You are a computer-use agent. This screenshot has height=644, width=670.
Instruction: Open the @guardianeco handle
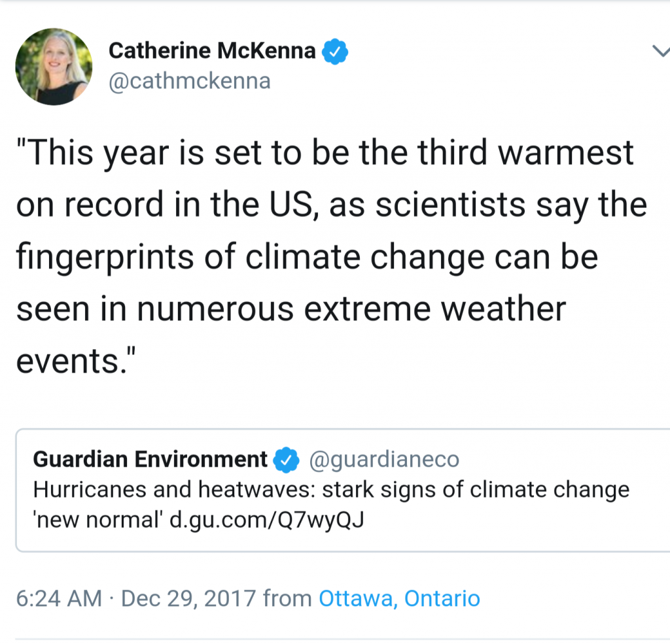(383, 460)
